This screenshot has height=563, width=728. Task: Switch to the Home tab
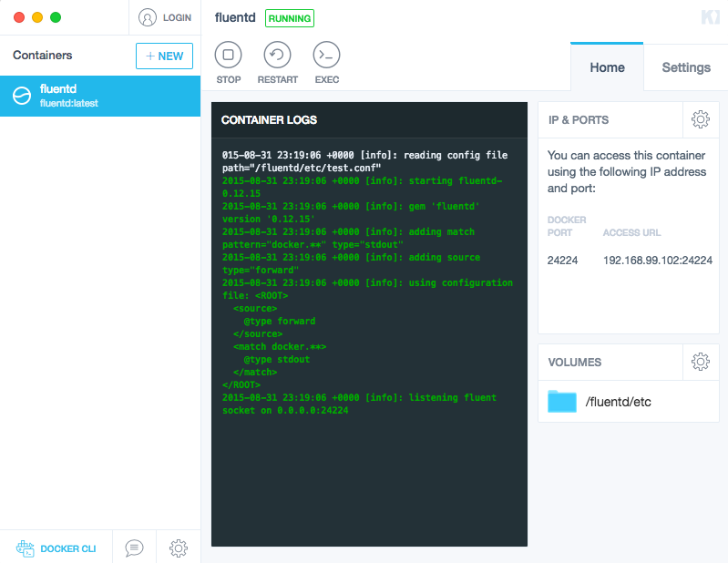[607, 67]
